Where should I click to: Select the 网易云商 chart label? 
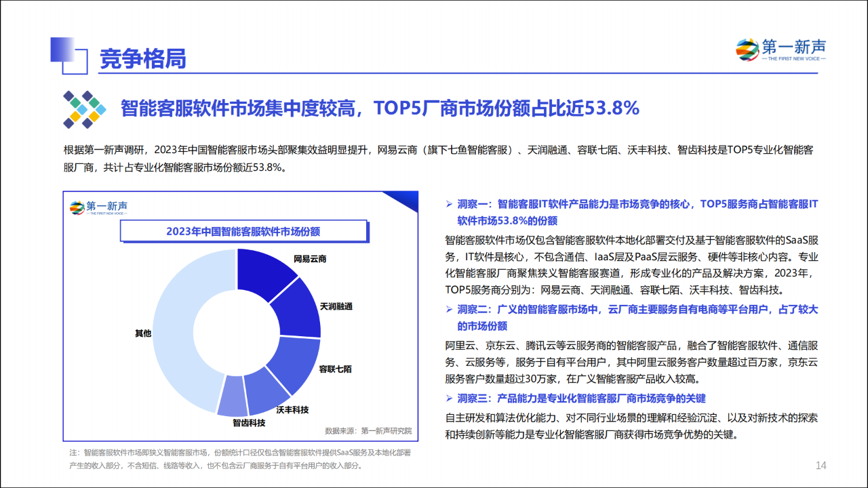click(310, 259)
